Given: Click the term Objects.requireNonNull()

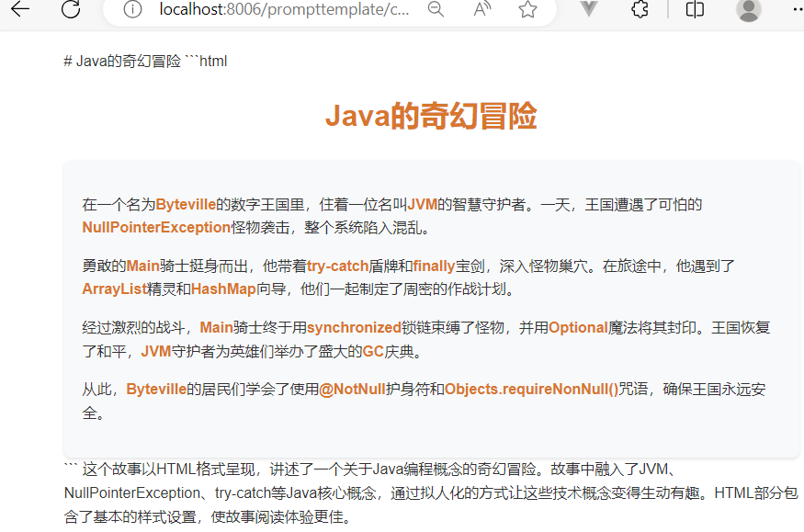Looking at the screenshot, I should point(532,390).
